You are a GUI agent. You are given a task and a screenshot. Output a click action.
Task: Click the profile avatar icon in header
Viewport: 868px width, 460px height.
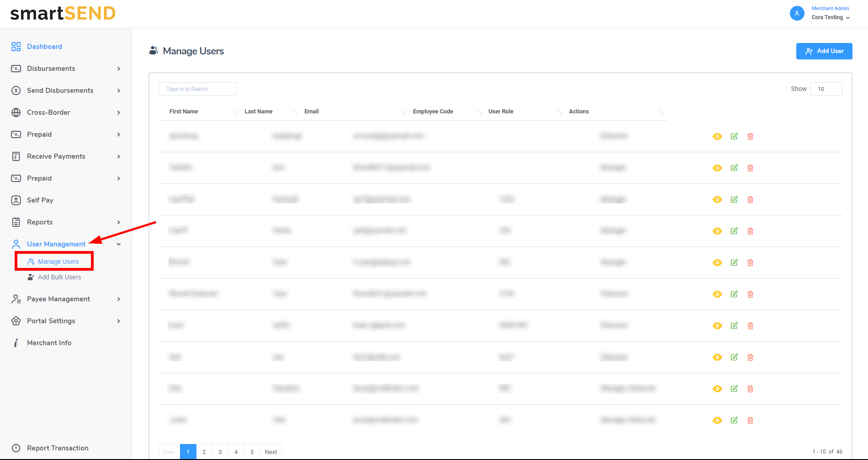[x=797, y=13]
